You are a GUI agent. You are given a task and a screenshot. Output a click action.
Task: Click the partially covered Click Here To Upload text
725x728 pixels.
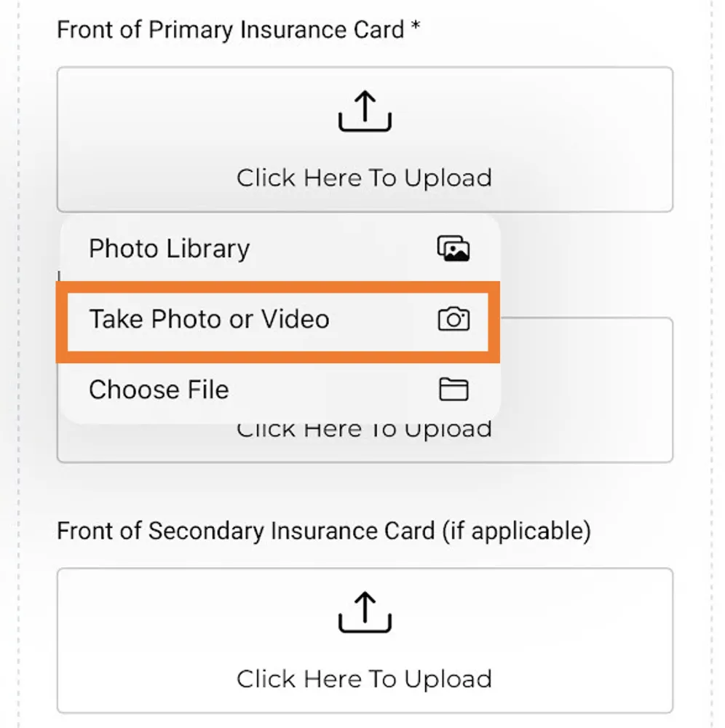(x=365, y=430)
